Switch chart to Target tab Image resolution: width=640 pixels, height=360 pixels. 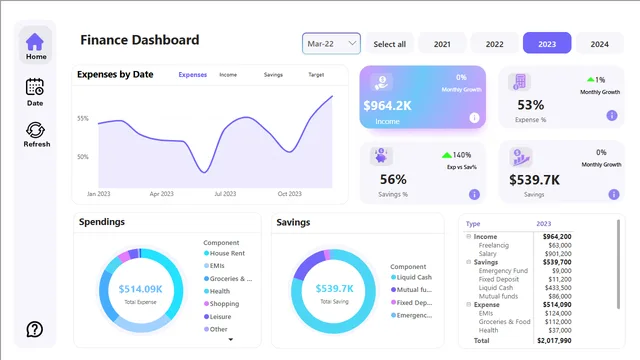[316, 75]
